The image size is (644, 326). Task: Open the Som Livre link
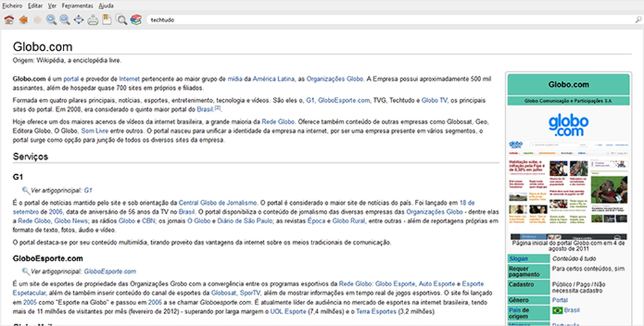94,131
